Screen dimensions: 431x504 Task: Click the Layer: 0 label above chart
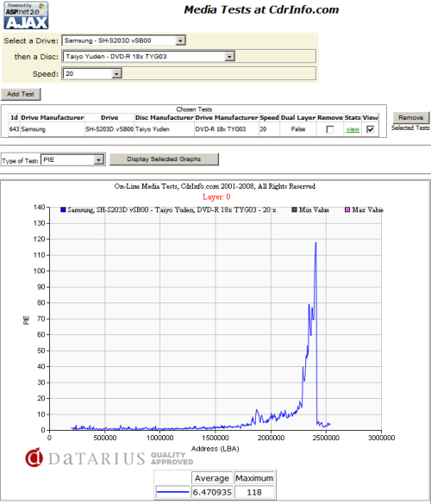pos(216,196)
